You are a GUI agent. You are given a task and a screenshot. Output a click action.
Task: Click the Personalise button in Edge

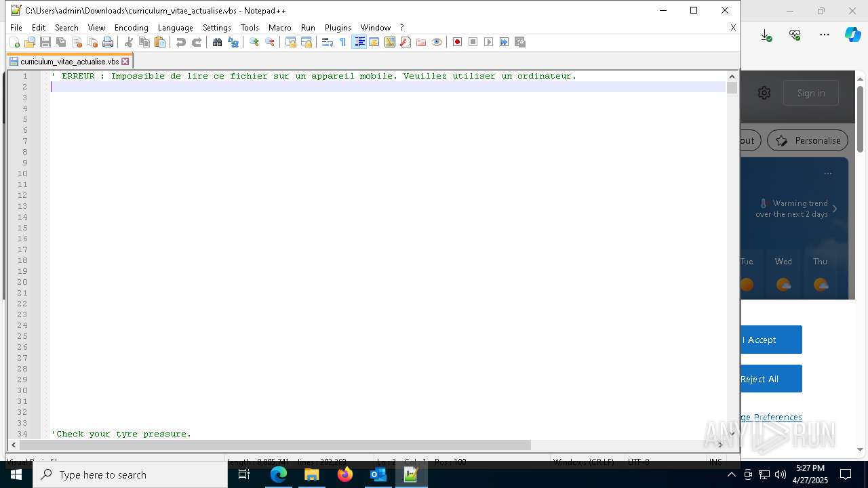coord(808,140)
